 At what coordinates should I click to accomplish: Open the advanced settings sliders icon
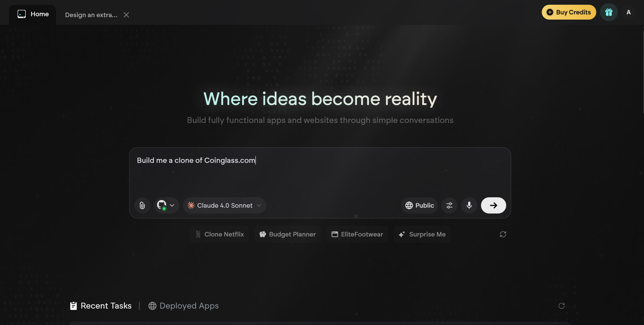coord(449,206)
